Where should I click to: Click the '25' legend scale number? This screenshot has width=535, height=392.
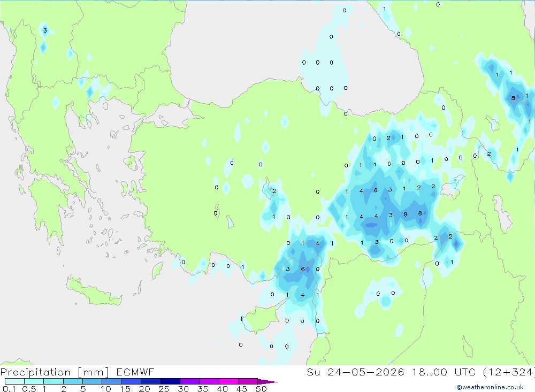tap(164, 389)
